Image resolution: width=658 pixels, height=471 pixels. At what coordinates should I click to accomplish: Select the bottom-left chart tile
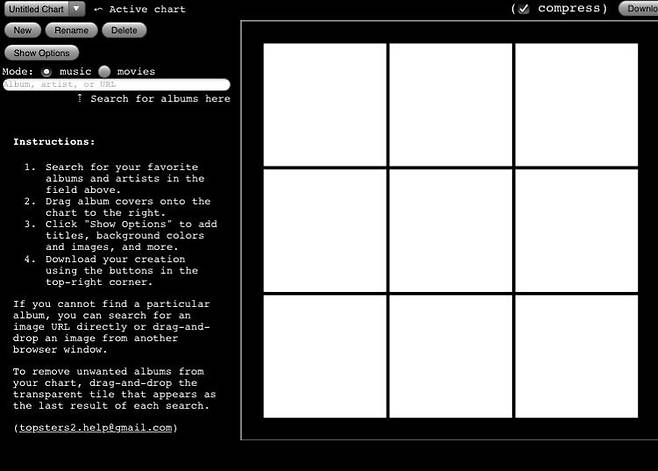pyautogui.click(x=325, y=356)
